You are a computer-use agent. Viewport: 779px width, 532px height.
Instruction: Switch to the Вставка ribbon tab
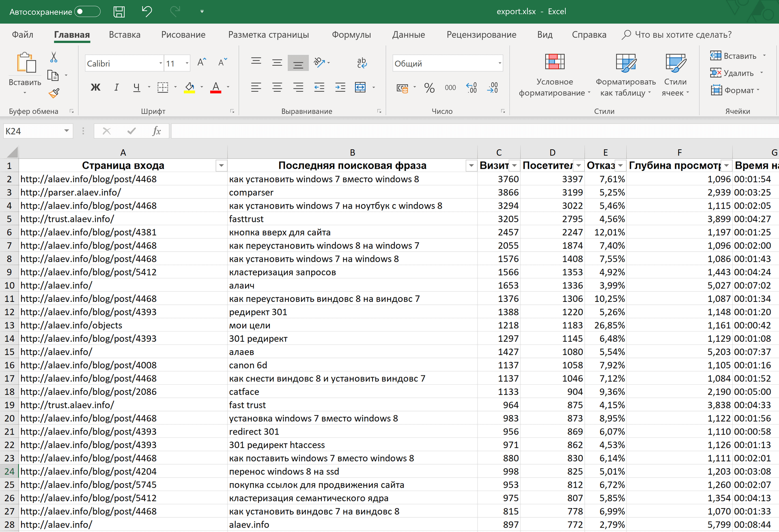pyautogui.click(x=125, y=34)
